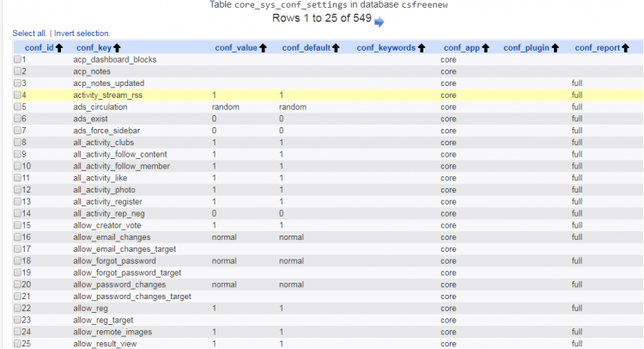Mark the checkbox for row 22
The width and height of the screenshot is (644, 349).
pos(18,308)
